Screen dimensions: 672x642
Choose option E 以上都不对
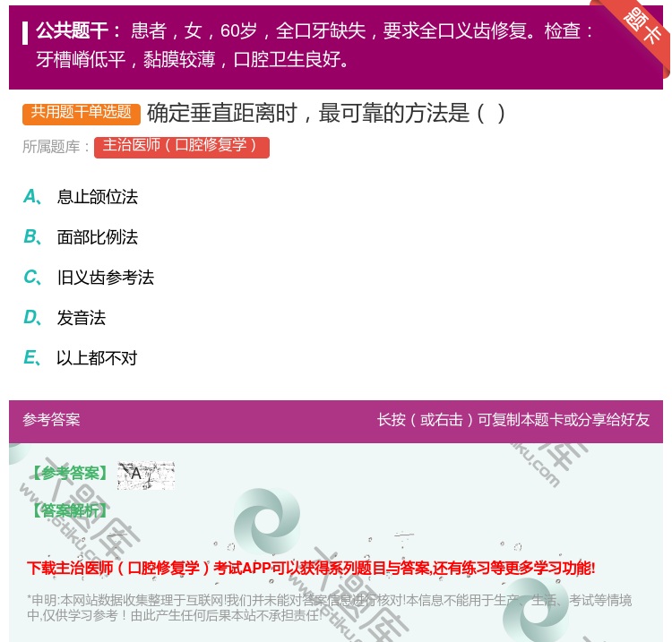(81, 358)
